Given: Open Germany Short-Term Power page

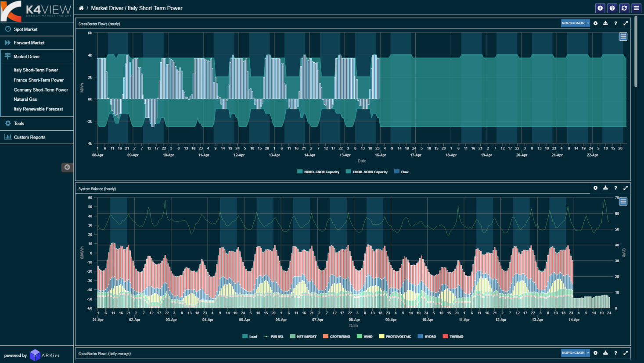Looking at the screenshot, I should (41, 90).
